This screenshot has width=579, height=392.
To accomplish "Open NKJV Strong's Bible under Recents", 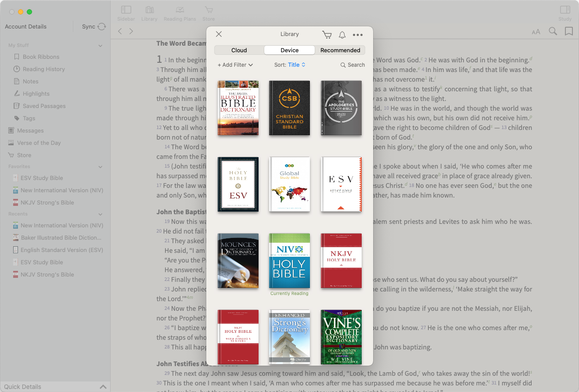I will point(47,274).
